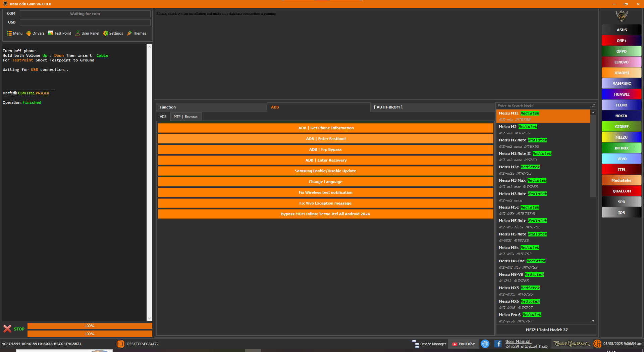Open the Facebook page icon
The image size is (644, 352).
click(x=498, y=344)
